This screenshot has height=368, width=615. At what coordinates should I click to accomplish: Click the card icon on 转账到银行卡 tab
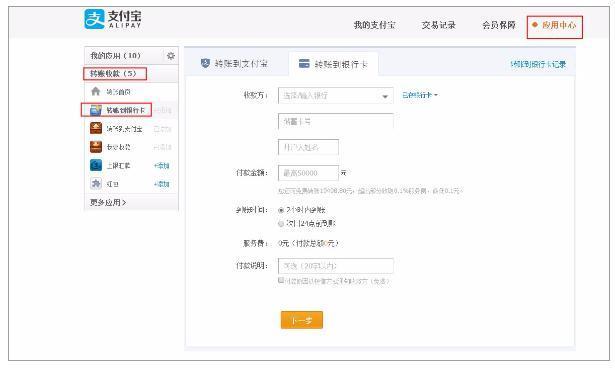click(x=304, y=64)
